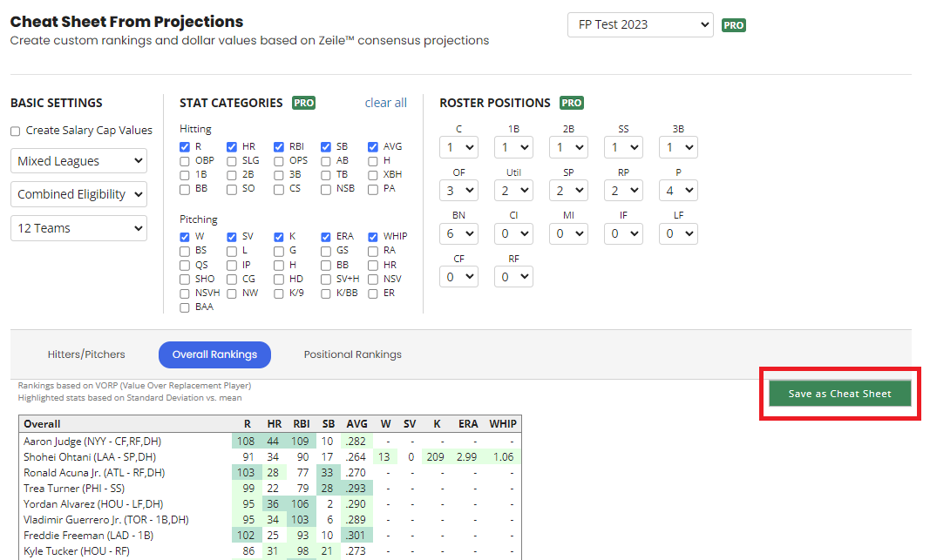Uncheck the WHIP pitching category
This screenshot has width=930, height=560.
click(x=373, y=236)
